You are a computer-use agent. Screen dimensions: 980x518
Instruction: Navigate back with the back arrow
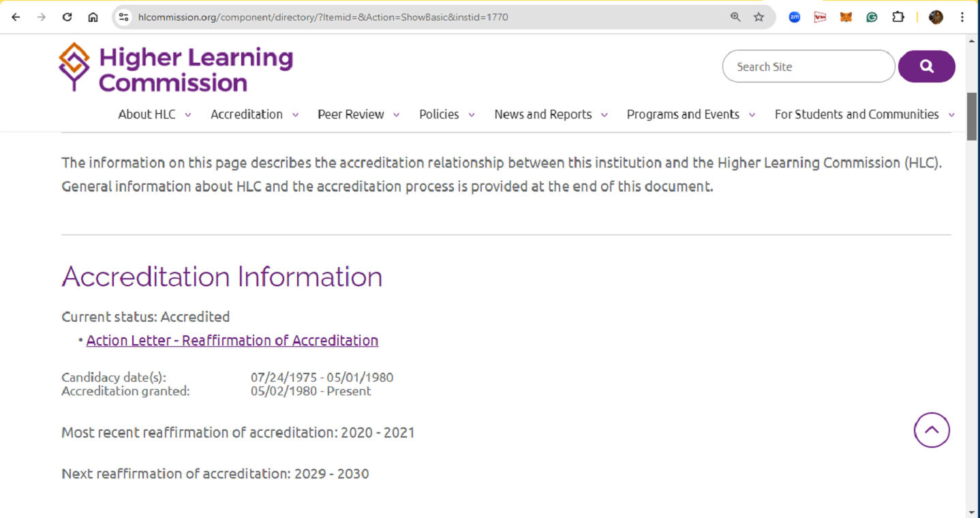point(16,17)
